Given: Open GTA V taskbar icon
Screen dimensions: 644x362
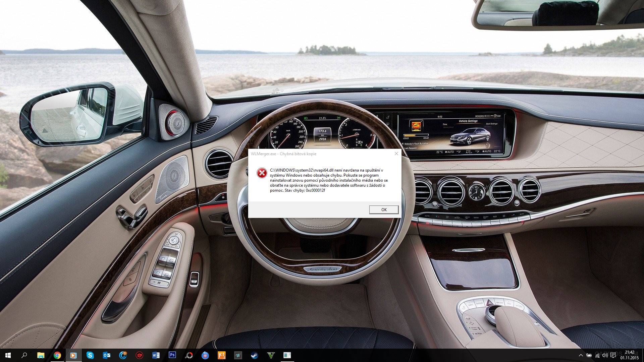Looking at the screenshot, I should 271,355.
